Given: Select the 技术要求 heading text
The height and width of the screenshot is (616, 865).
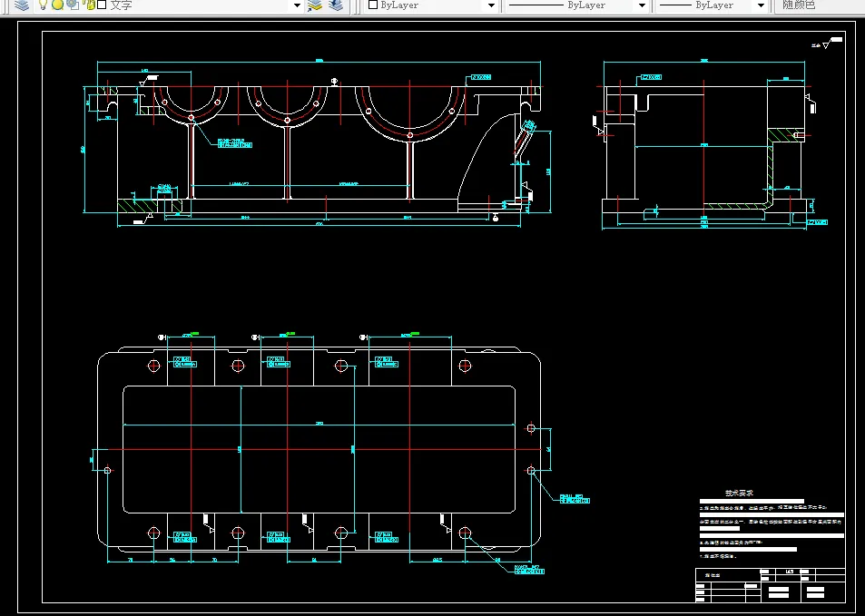Looking at the screenshot, I should click(739, 493).
